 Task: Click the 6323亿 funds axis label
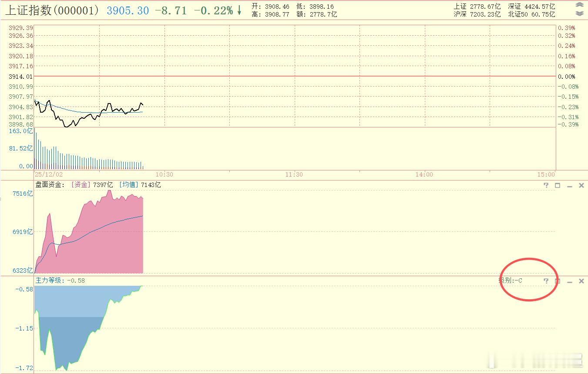point(23,270)
